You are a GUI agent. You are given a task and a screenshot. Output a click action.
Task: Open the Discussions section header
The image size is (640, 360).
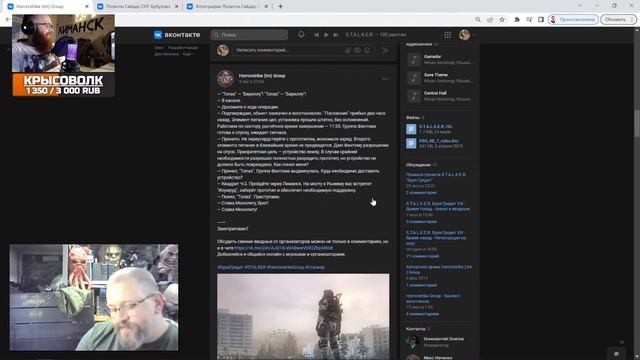pos(421,165)
